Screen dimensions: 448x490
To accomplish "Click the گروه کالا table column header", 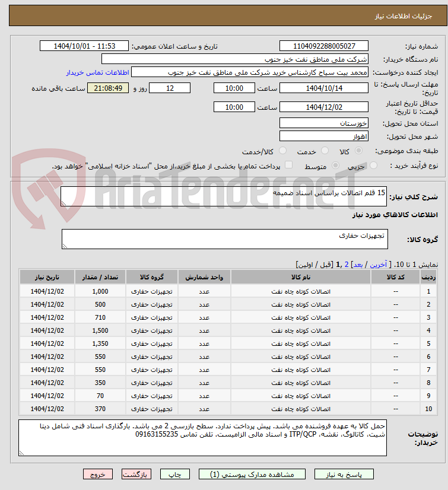I will point(152,277).
